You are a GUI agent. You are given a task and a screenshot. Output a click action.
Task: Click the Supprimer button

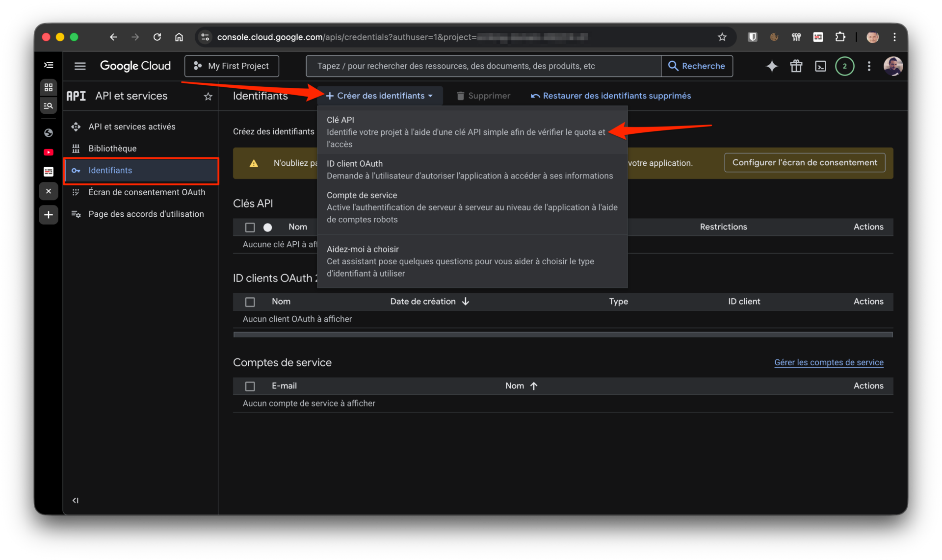483,96
